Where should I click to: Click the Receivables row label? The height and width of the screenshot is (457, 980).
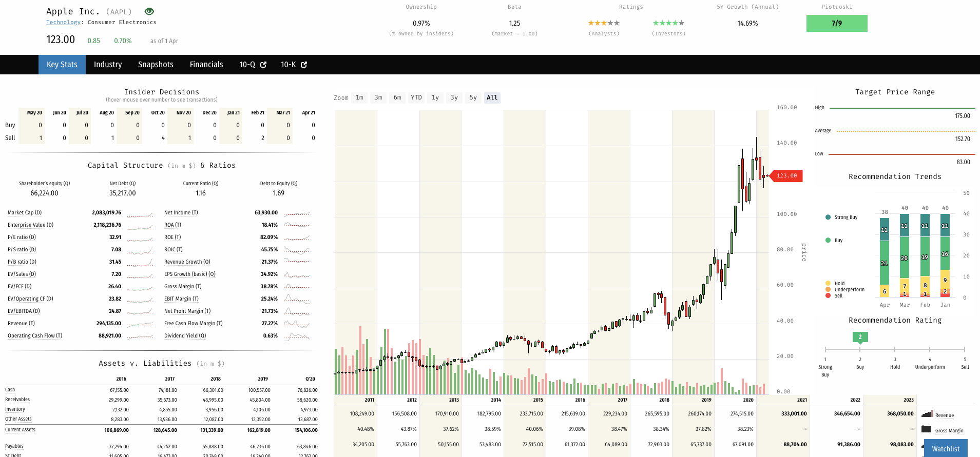pyautogui.click(x=17, y=400)
